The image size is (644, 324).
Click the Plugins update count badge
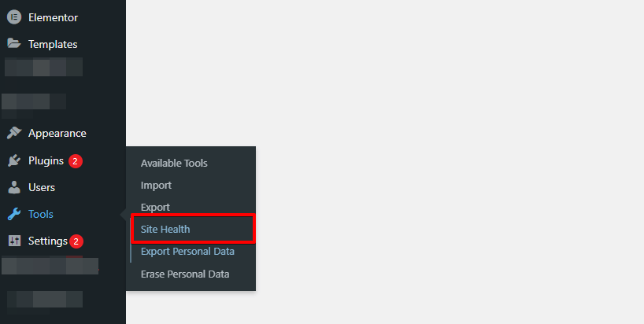(75, 161)
